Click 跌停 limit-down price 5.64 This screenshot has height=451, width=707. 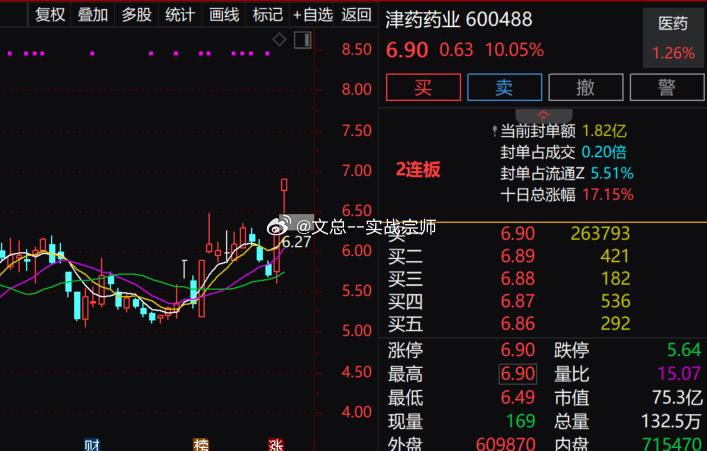[684, 350]
